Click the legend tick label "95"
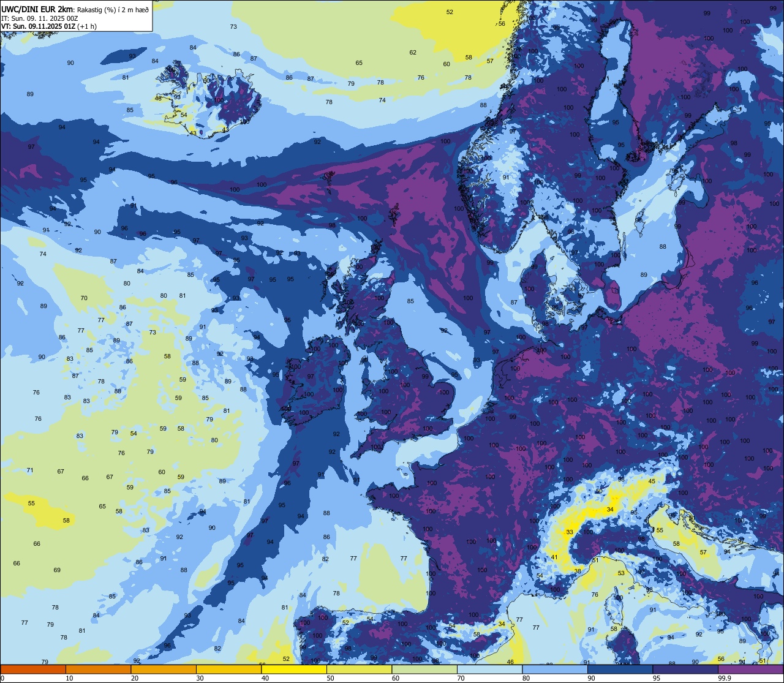This screenshot has width=784, height=683. click(x=657, y=678)
